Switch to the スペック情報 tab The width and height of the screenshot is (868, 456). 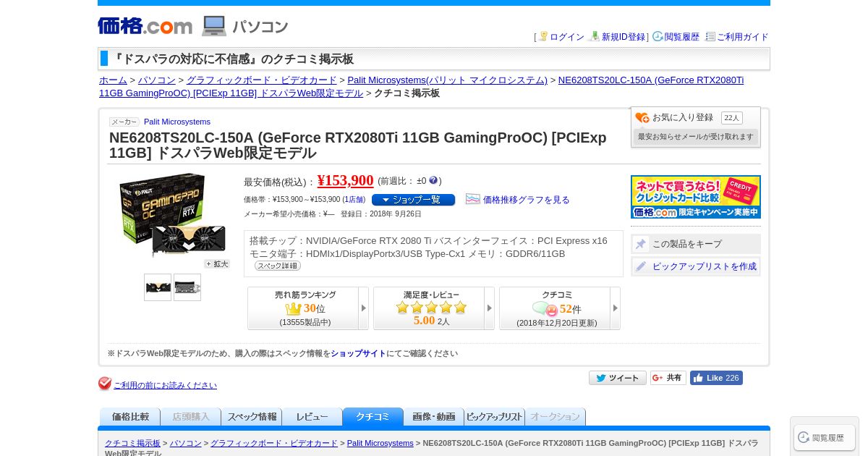pos(252,417)
